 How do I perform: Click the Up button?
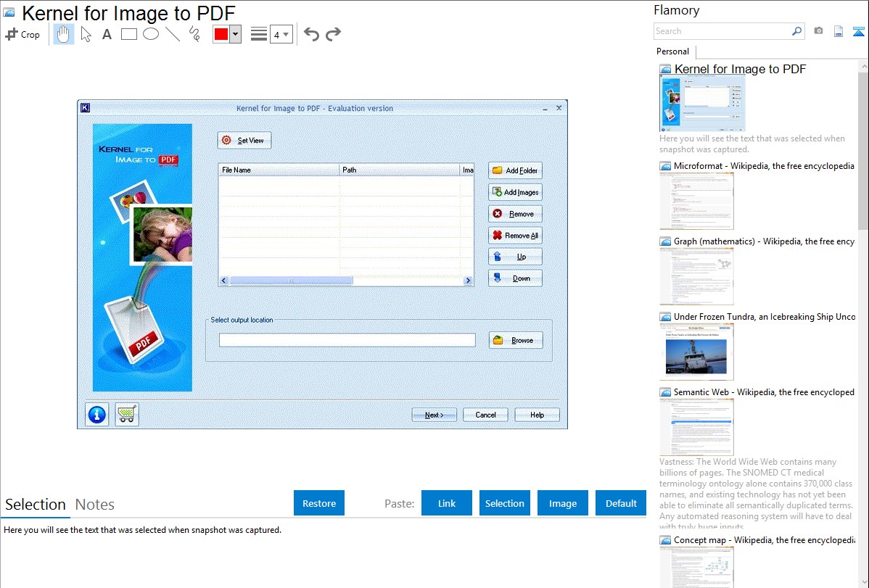click(515, 257)
